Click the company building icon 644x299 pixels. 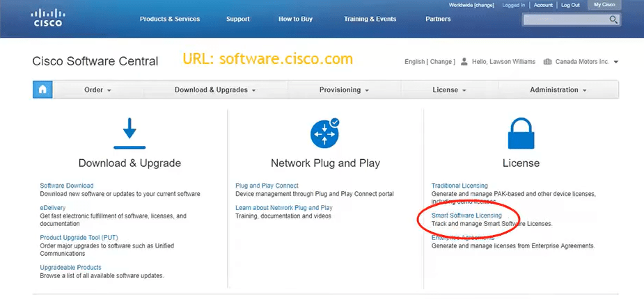547,62
